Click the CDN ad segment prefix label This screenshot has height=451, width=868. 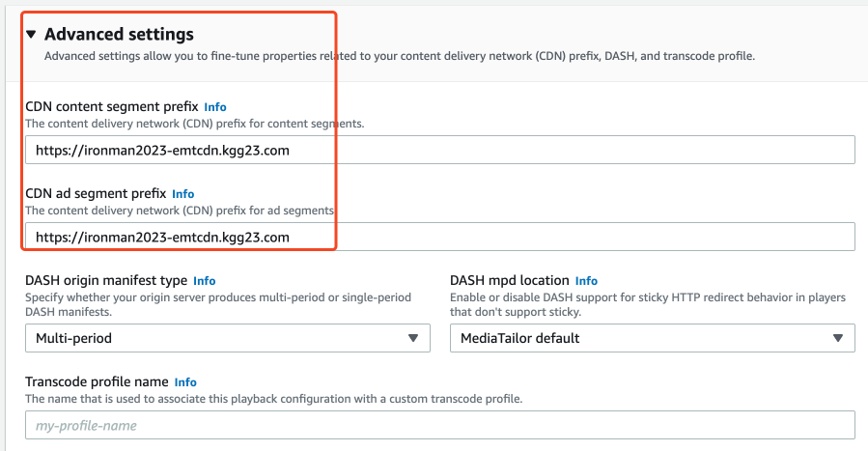(96, 193)
